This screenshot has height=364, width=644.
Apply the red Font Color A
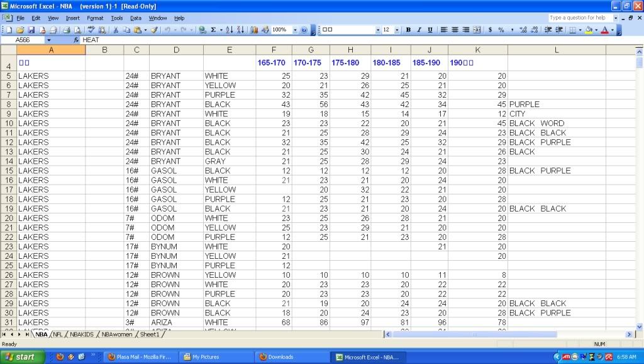click(x=604, y=30)
